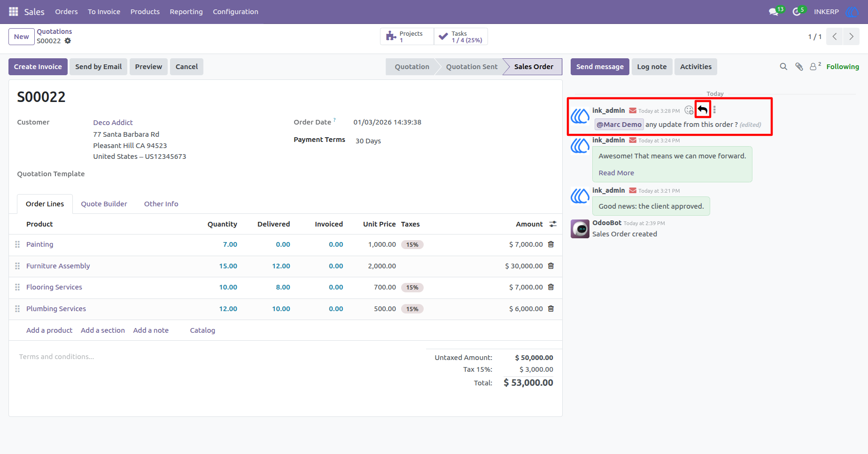The image size is (868, 454).
Task: Open the chatter search magnifier icon
Action: 783,67
